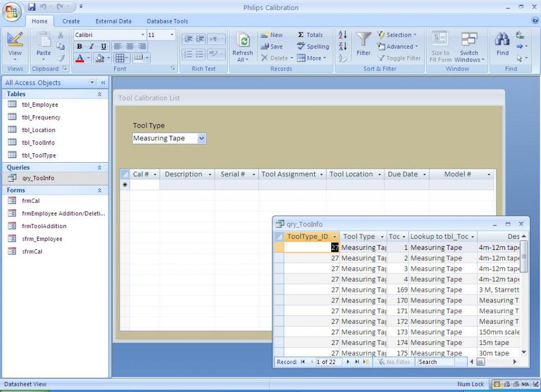Click Delete record button

[277, 58]
